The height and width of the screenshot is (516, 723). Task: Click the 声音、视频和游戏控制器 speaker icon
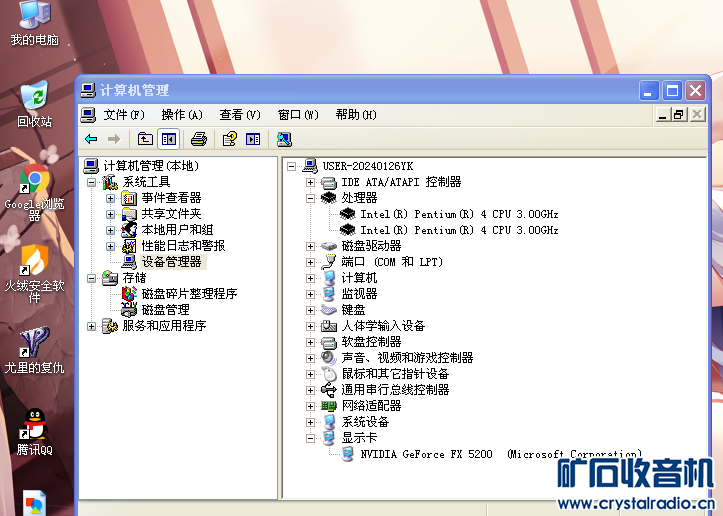pos(328,357)
